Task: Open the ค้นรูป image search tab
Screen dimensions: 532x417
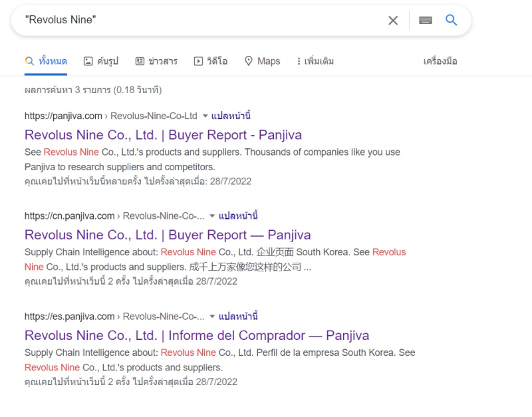Action: coord(100,61)
